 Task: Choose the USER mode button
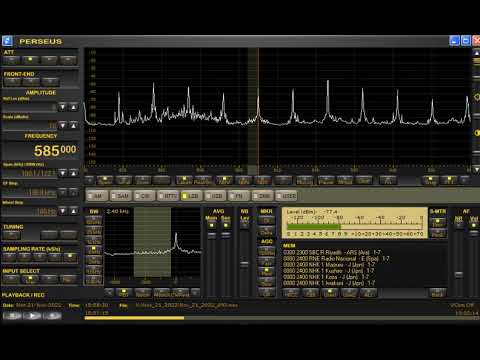coord(286,196)
